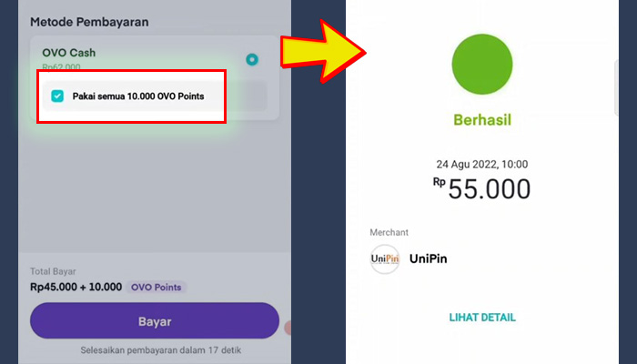Select the OVO Cash payment method title
Image resolution: width=637 pixels, height=364 pixels.
(68, 53)
